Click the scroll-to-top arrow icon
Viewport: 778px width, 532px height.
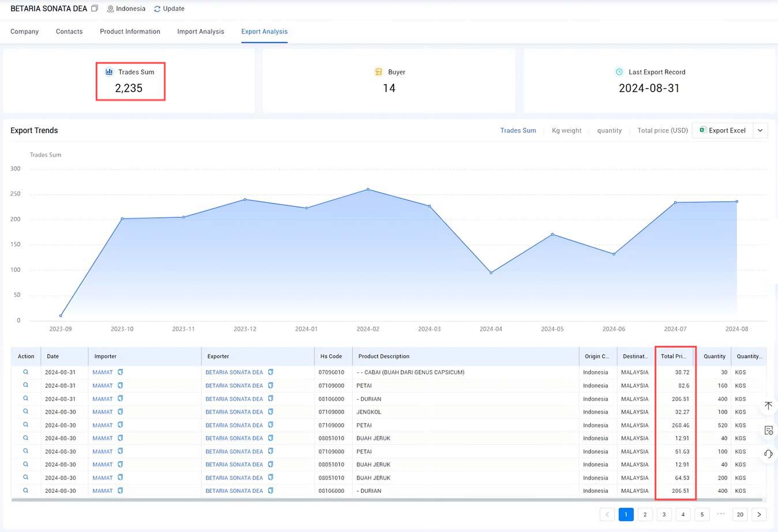coord(768,406)
